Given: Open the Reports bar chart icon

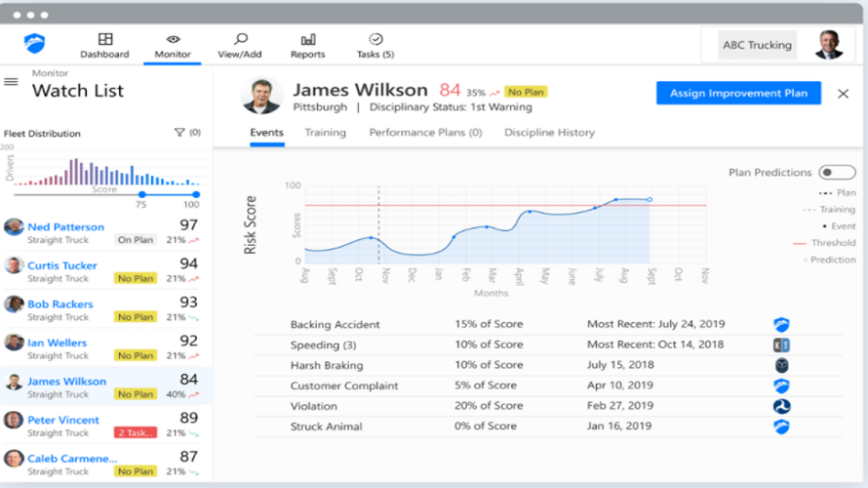Looking at the screenshot, I should (308, 39).
